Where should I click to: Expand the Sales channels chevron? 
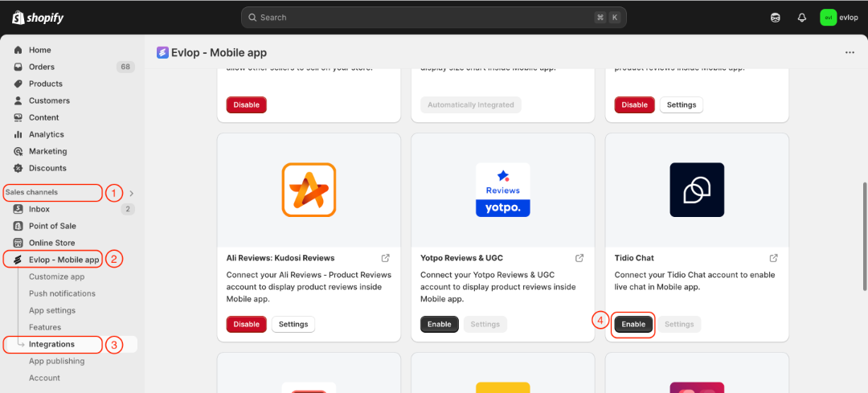[x=131, y=193]
